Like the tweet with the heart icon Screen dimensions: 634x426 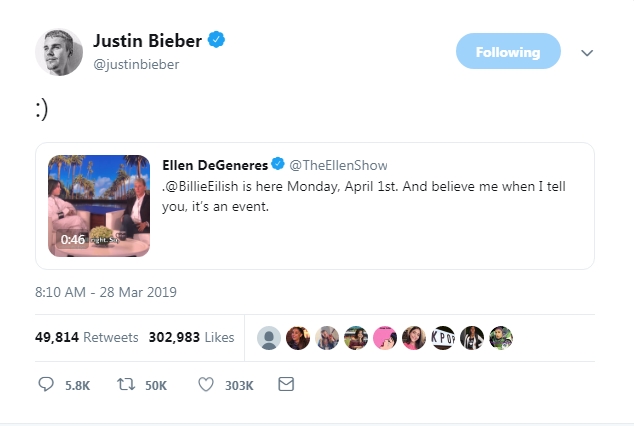click(x=206, y=384)
